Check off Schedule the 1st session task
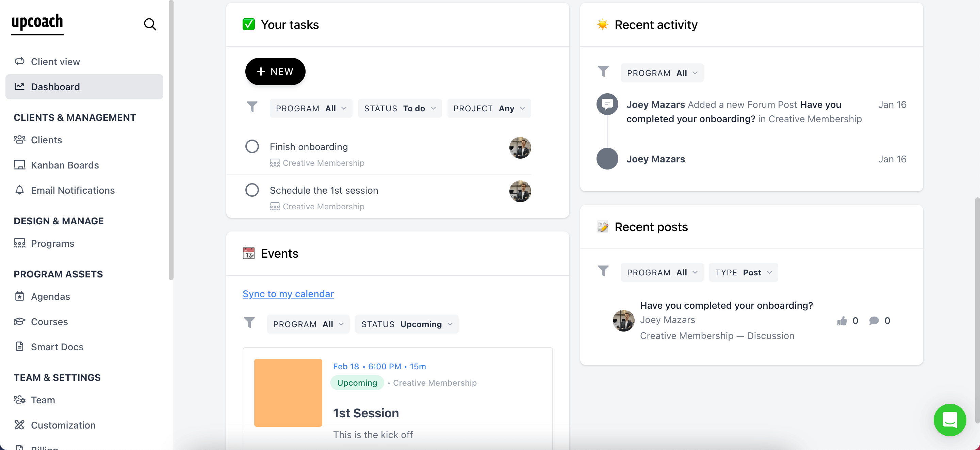The image size is (980, 450). coord(252,190)
